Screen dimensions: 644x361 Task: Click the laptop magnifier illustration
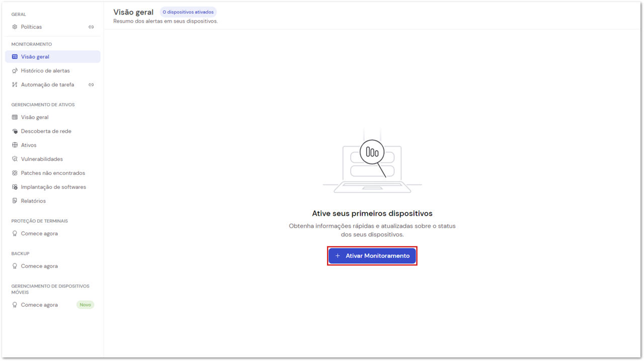coord(372,161)
